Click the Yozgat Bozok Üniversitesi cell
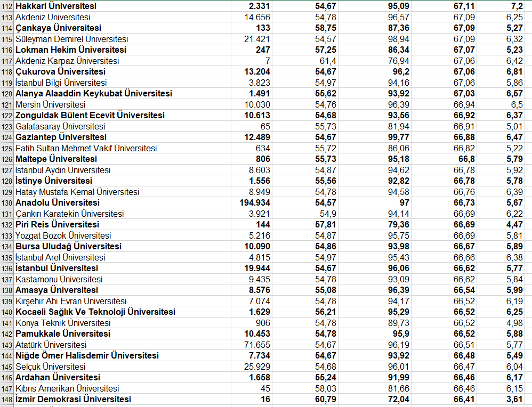Viewport: 532px width, 407px height. point(122,235)
